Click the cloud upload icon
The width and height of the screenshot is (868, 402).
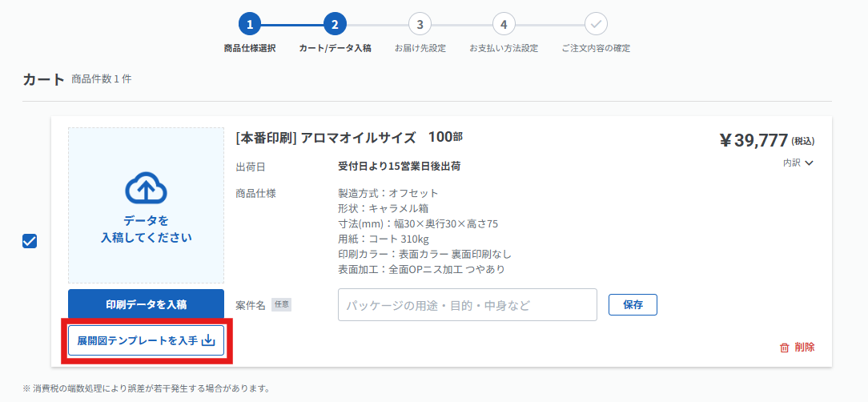click(x=147, y=189)
